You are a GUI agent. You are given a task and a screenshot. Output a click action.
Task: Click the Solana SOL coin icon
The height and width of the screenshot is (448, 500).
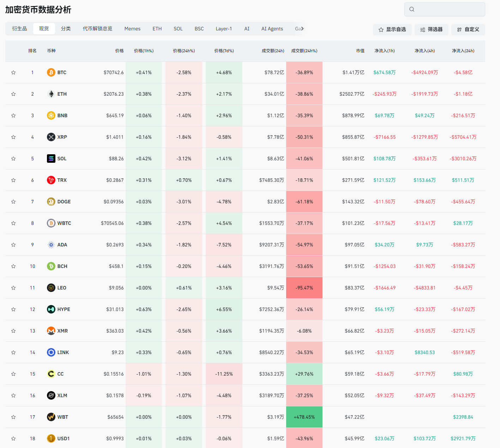tap(51, 159)
